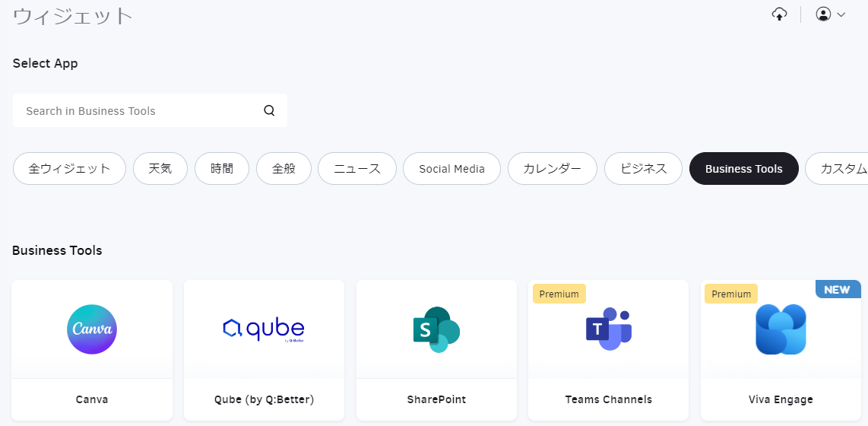Click the Teams Channels card label

(x=608, y=399)
